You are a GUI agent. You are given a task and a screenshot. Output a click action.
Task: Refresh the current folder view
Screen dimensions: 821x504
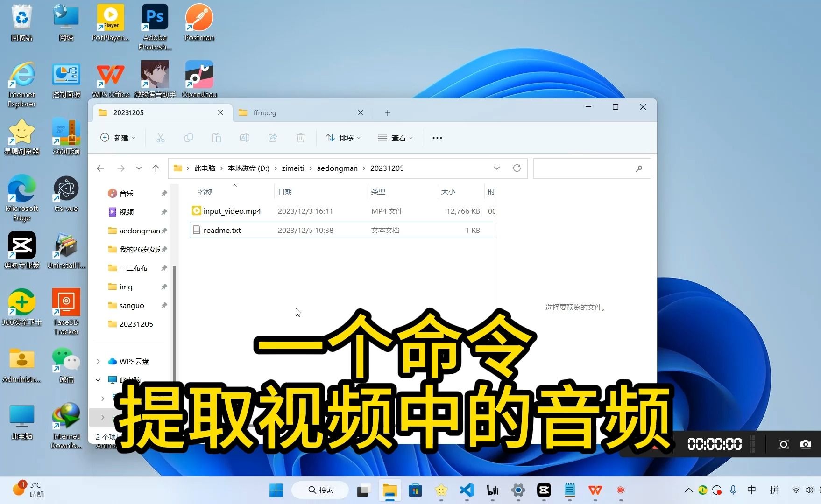[x=517, y=168]
